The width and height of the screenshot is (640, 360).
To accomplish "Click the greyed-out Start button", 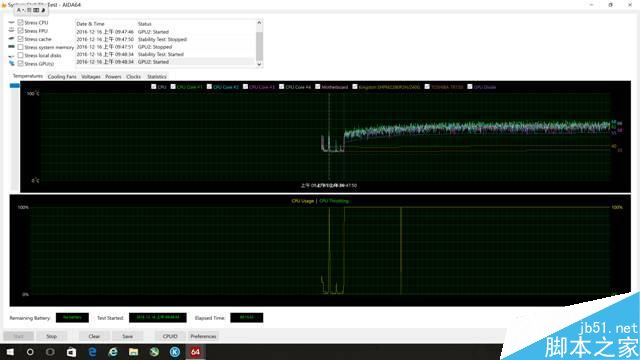I will point(19,336).
